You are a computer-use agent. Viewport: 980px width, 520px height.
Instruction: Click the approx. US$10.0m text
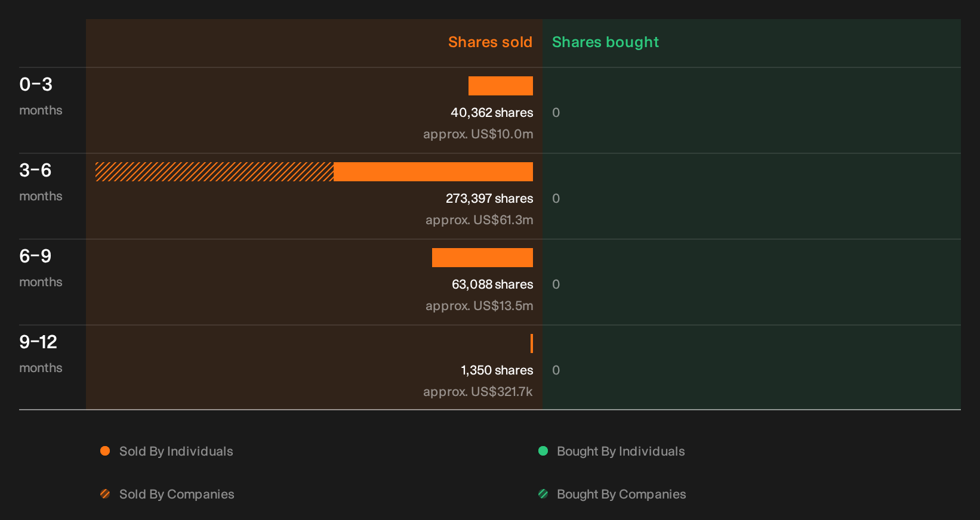pyautogui.click(x=478, y=134)
